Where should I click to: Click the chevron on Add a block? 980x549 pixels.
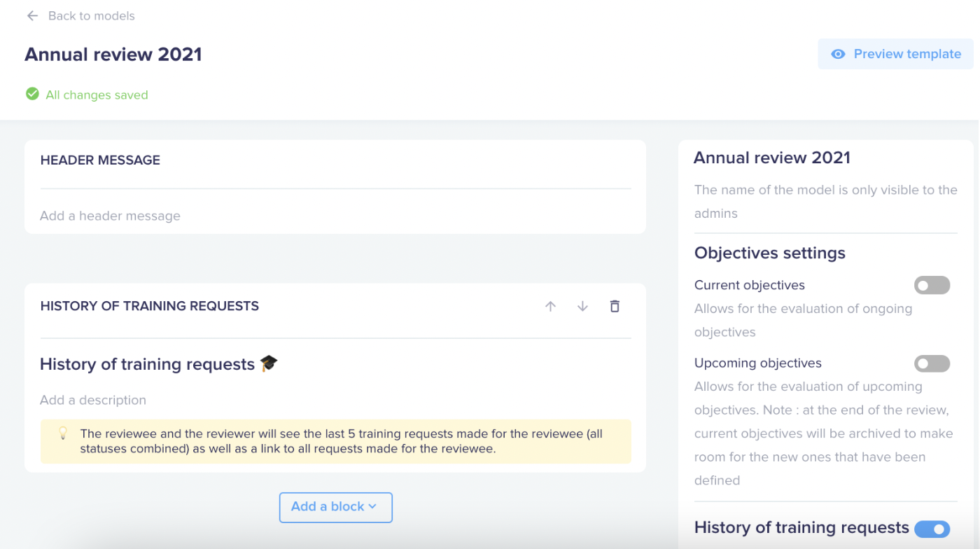point(372,506)
